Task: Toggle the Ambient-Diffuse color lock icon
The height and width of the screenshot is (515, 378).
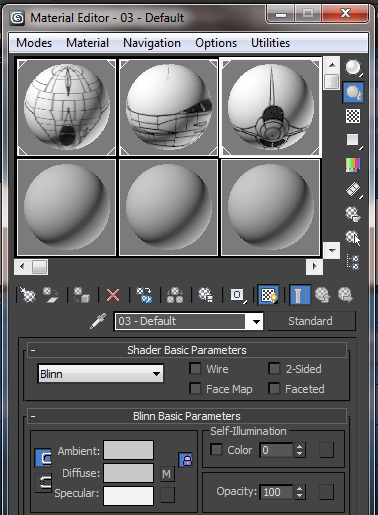Action: [187, 460]
